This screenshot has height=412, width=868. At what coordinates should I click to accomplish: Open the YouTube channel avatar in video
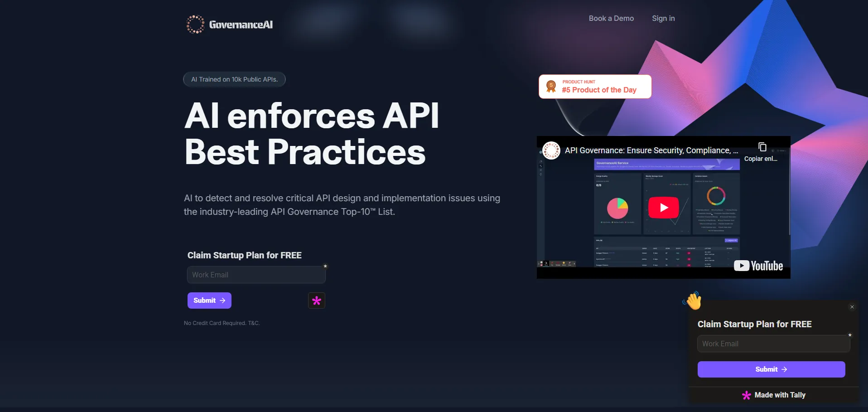click(551, 150)
